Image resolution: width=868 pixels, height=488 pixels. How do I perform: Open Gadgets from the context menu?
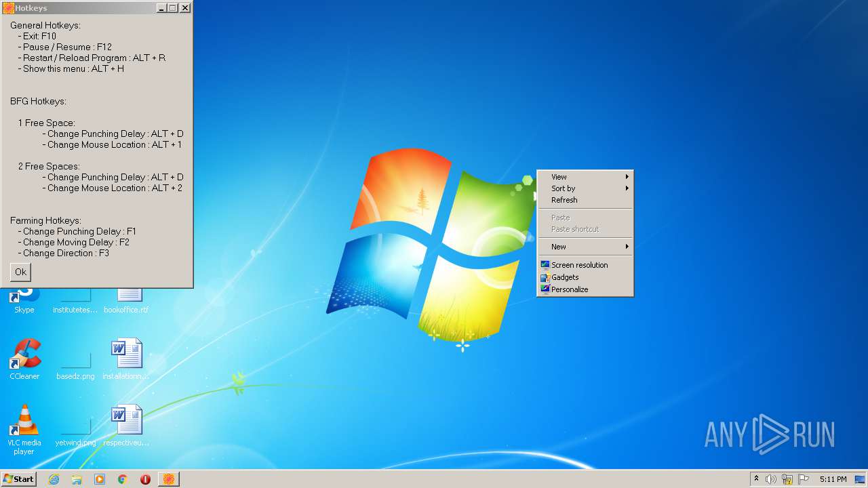585,277
